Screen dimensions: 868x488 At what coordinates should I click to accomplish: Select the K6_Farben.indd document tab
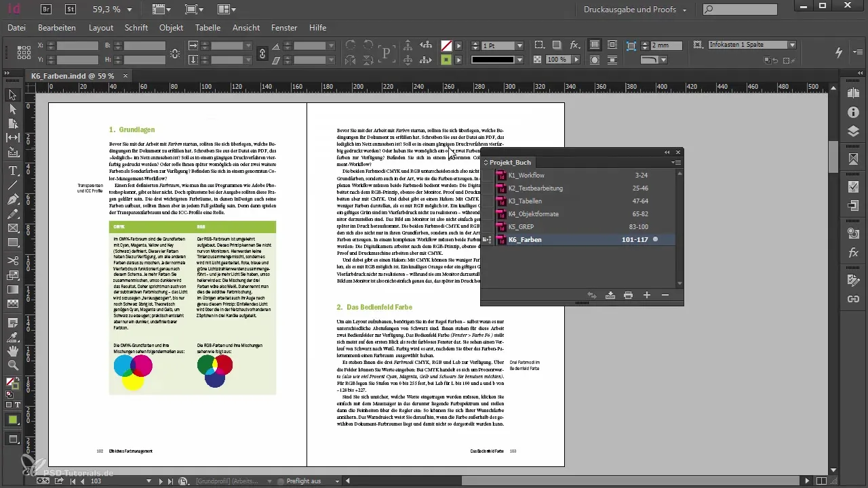pos(73,76)
